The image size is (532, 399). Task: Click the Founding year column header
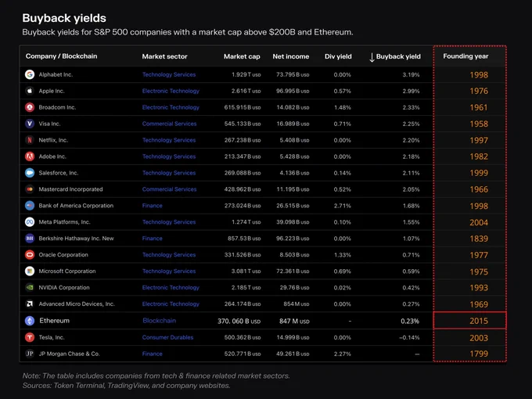[x=465, y=56]
